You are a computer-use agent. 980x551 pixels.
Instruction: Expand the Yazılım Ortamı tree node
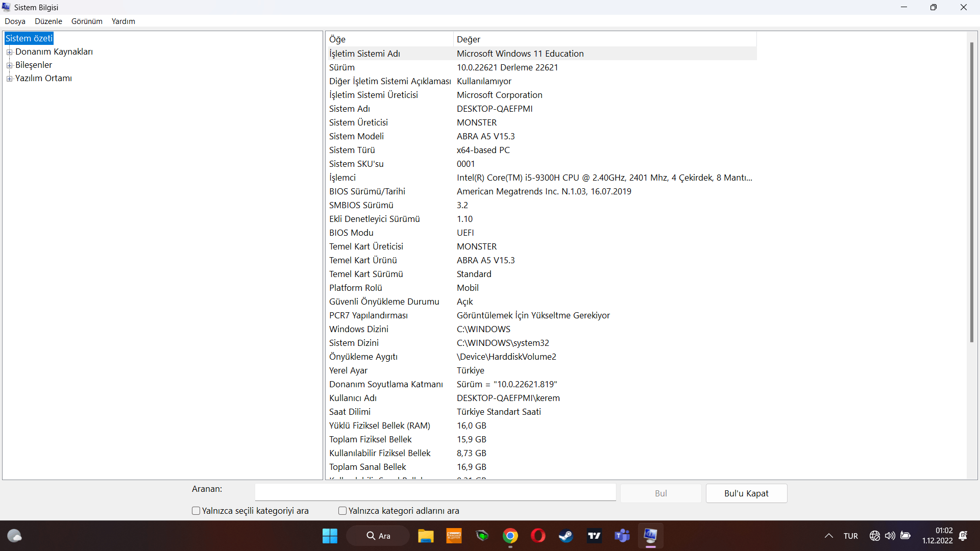9,79
